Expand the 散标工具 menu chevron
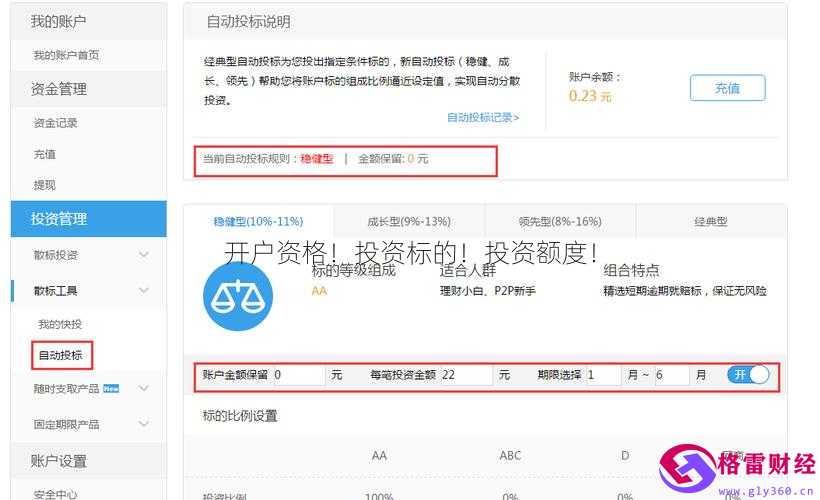Screen dimensions: 820x500 [144, 290]
